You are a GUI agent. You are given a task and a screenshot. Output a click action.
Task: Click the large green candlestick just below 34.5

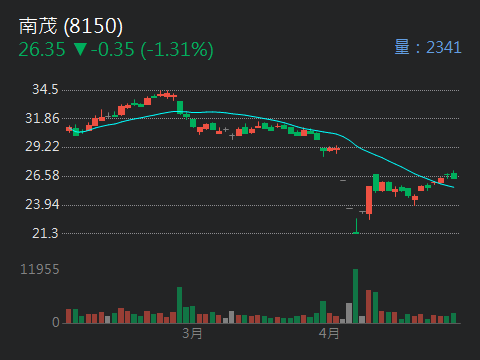[x=180, y=107]
